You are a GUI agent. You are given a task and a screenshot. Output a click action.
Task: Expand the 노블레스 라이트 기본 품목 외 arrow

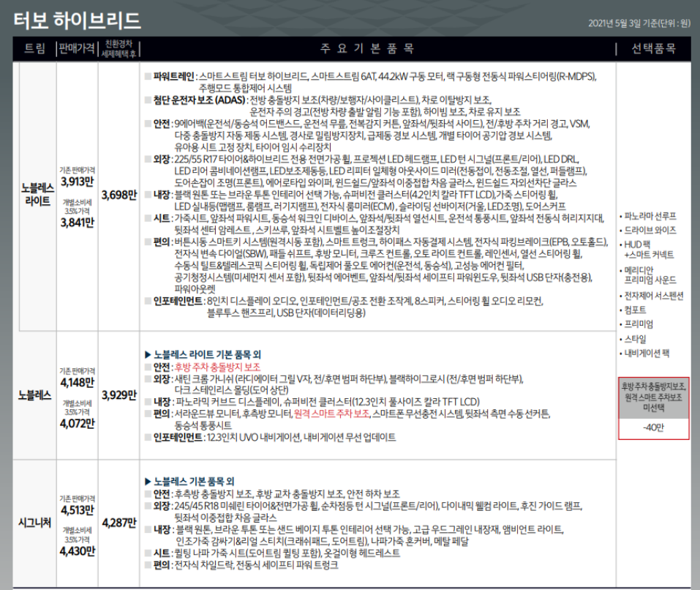[149, 354]
